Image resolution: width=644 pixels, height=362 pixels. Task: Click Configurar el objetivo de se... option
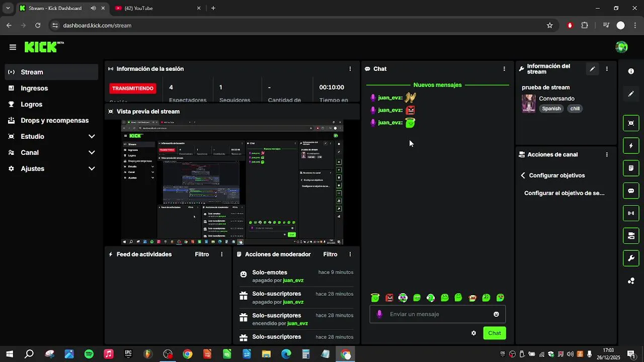pyautogui.click(x=565, y=193)
